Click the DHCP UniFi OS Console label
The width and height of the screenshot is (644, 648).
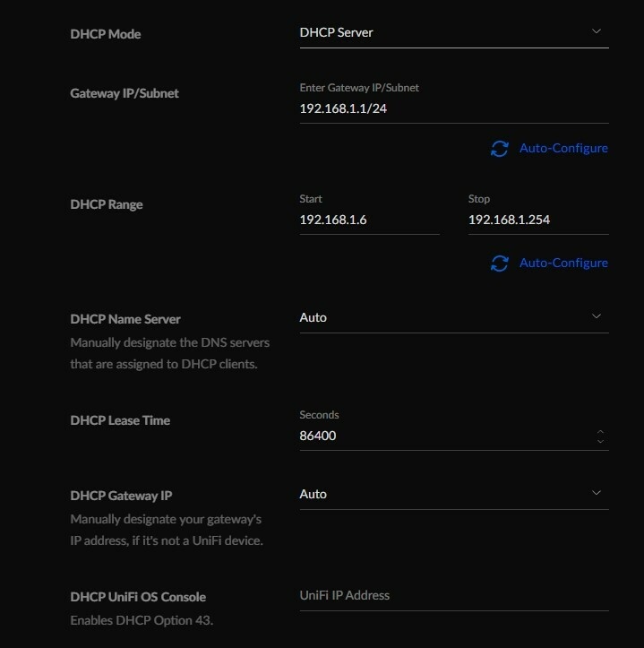(x=138, y=597)
